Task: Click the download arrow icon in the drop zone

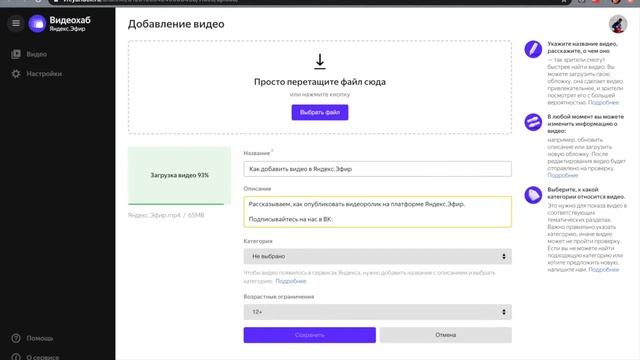Action: pos(320,61)
